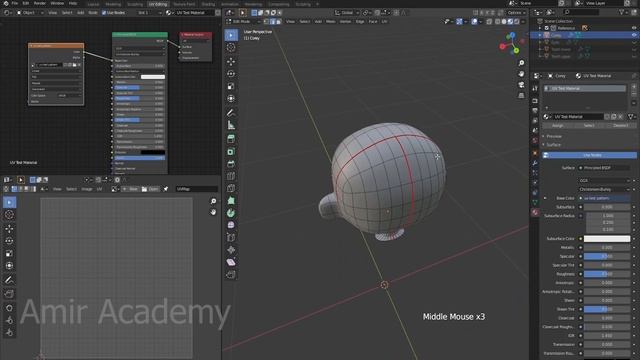Adjust the Specular slider in properties

[x=607, y=256]
